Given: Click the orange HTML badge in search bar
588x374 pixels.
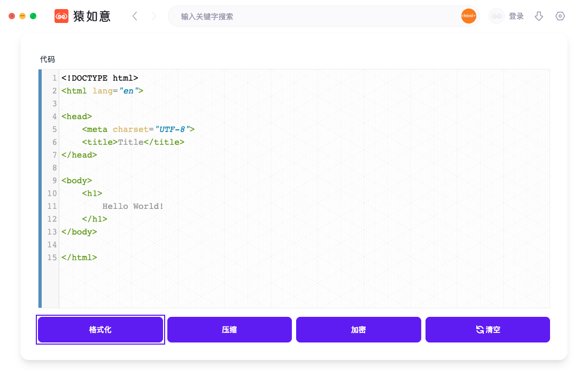Looking at the screenshot, I should (x=468, y=16).
